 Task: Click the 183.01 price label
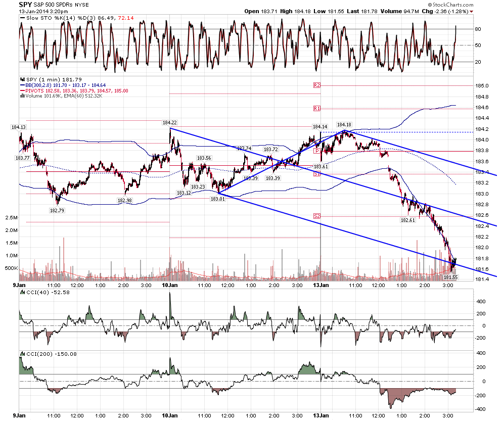(217, 199)
